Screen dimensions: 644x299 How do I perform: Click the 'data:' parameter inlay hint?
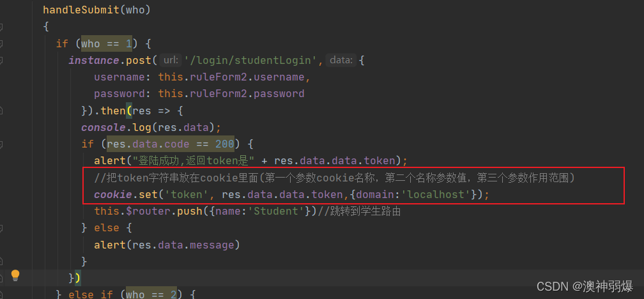[341, 60]
